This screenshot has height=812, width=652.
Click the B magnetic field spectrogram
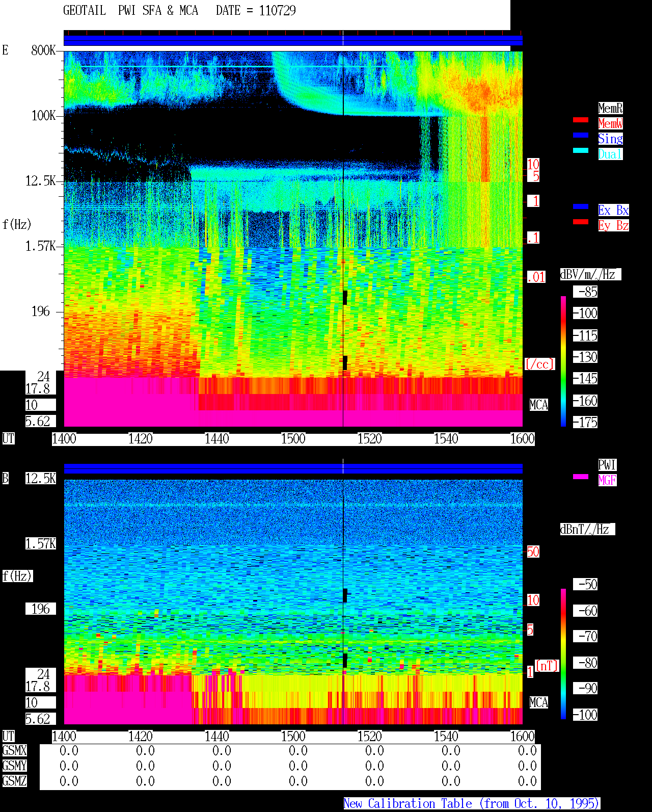point(293,602)
